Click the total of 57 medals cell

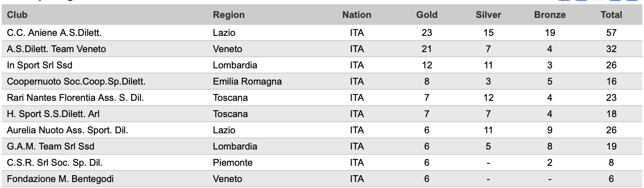tap(611, 32)
